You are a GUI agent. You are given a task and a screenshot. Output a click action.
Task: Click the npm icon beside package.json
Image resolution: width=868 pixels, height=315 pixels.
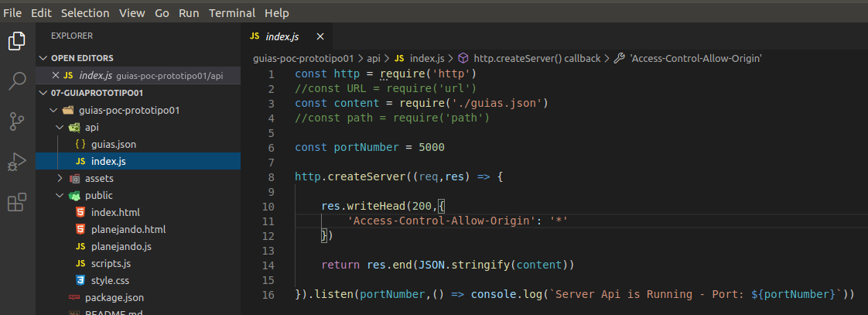(x=74, y=297)
